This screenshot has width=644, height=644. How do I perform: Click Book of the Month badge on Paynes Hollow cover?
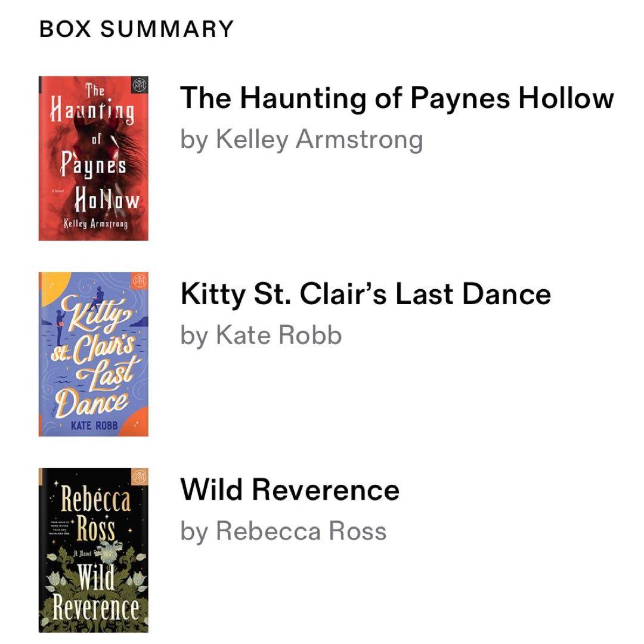click(x=138, y=87)
